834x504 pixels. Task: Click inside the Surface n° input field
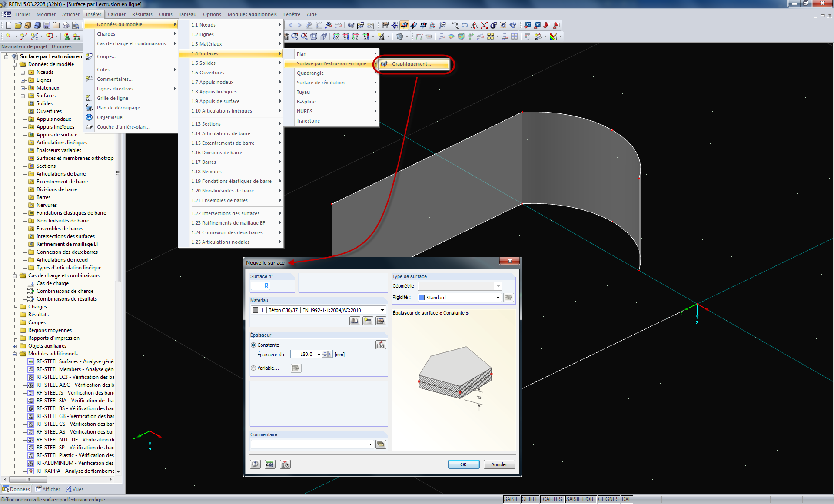click(261, 286)
